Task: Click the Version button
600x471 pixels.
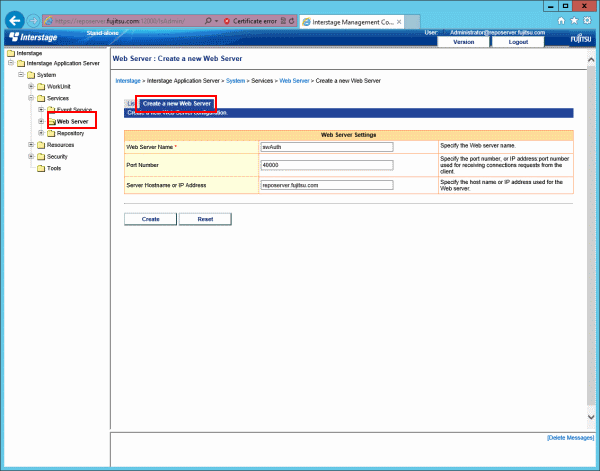Action: pos(463,42)
